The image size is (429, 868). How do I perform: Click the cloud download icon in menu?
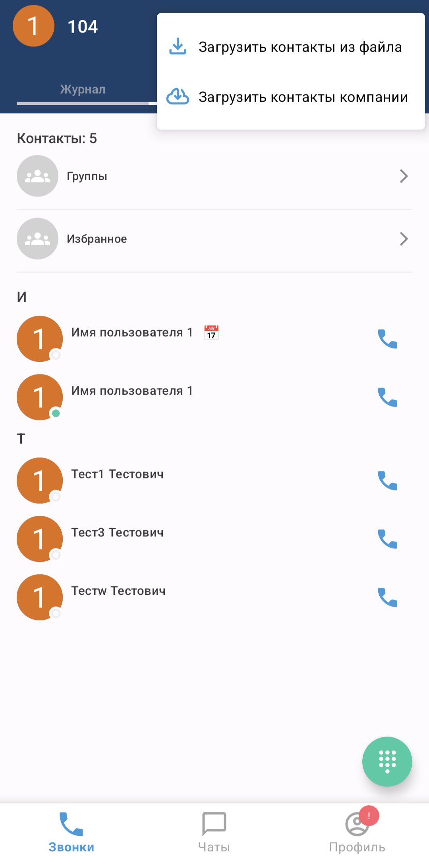pos(178,97)
